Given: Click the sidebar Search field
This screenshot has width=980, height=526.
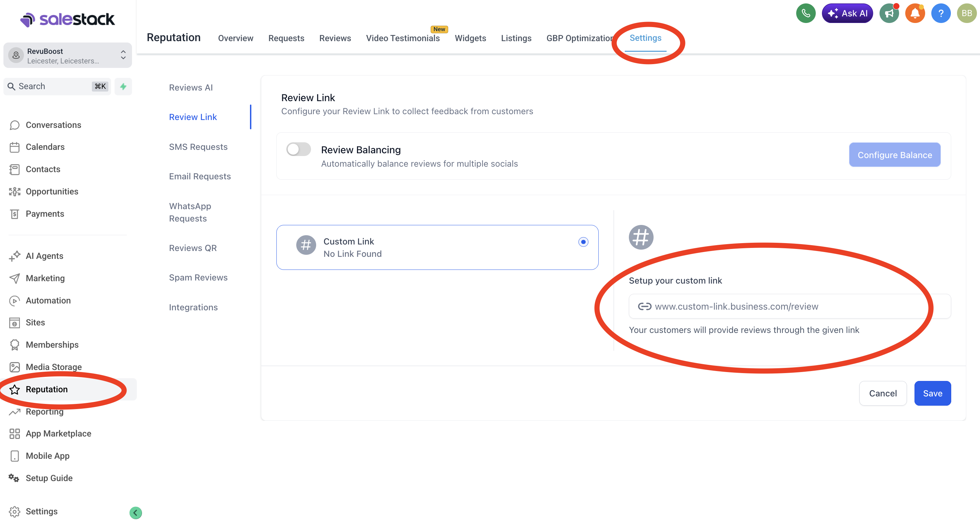Looking at the screenshot, I should [x=57, y=86].
